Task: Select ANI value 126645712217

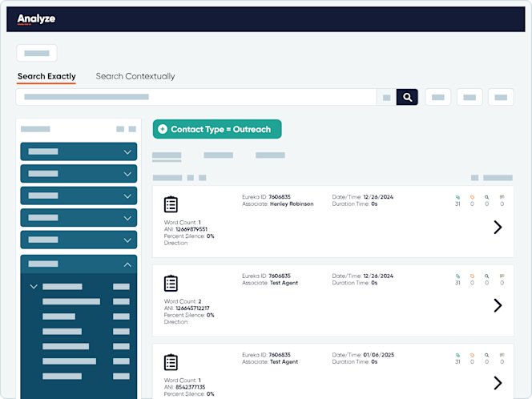Action: coord(192,308)
